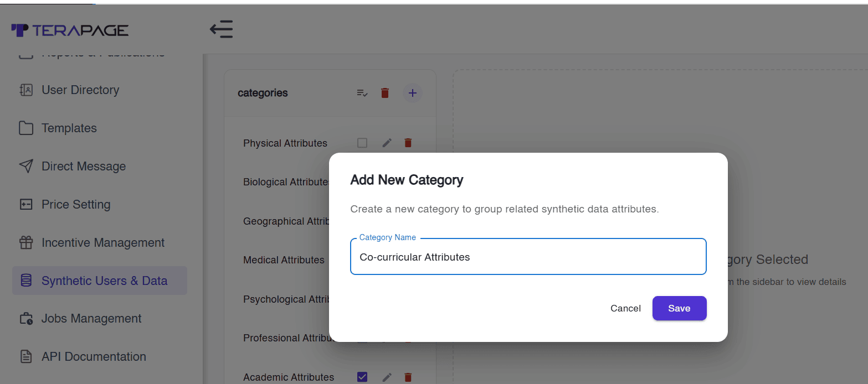Toggle the Physical Attributes checkbox

(362, 143)
